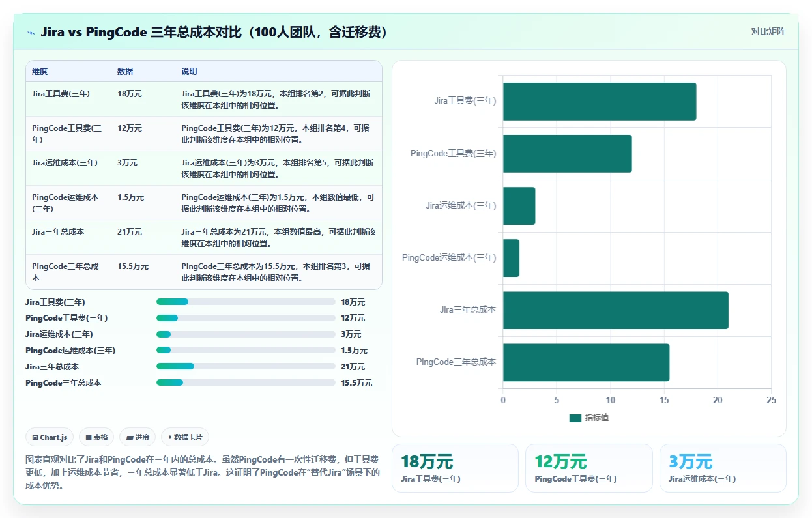Viewport: 812px width, 518px height.
Task: Click the 21万元 value in the progress list
Action: click(x=353, y=367)
